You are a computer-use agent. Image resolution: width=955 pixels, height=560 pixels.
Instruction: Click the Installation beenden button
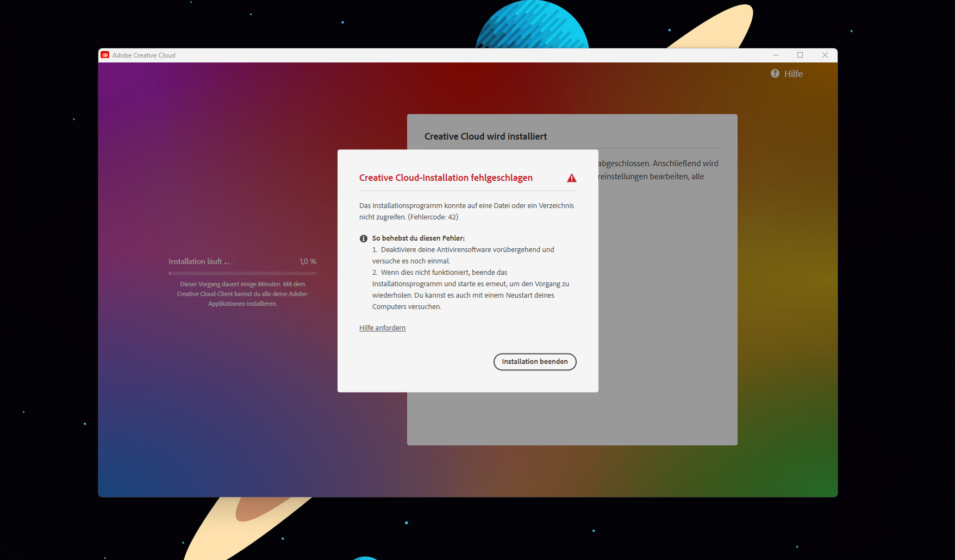click(535, 362)
